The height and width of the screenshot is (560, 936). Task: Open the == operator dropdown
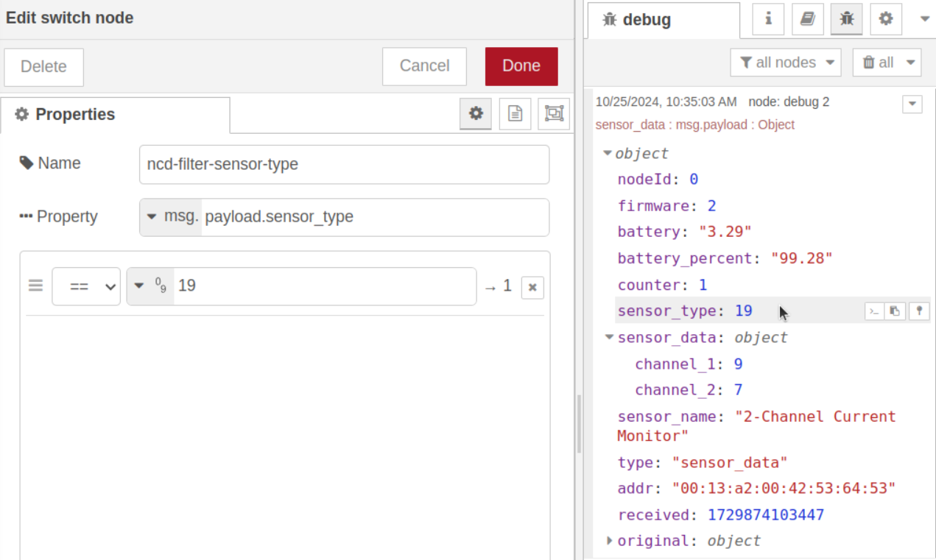[x=86, y=286]
